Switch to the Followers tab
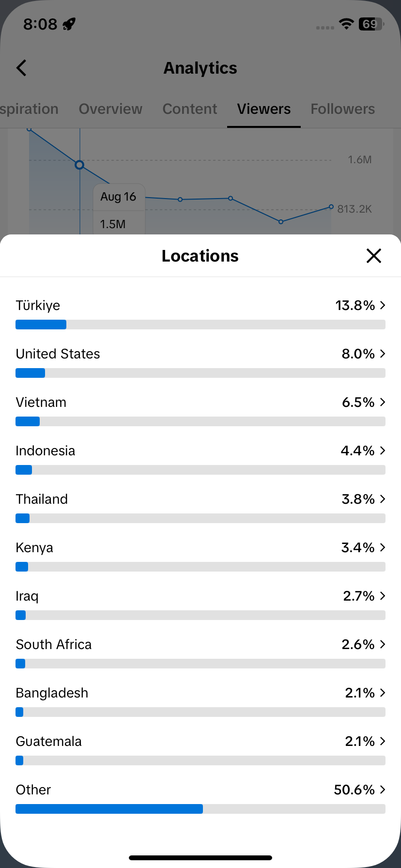401x868 pixels. (343, 109)
